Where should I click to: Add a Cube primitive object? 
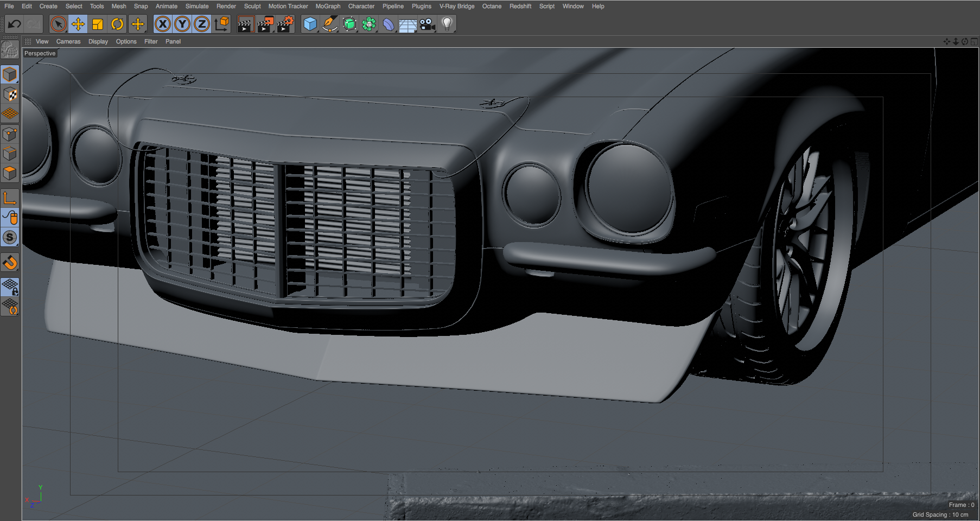(x=310, y=24)
